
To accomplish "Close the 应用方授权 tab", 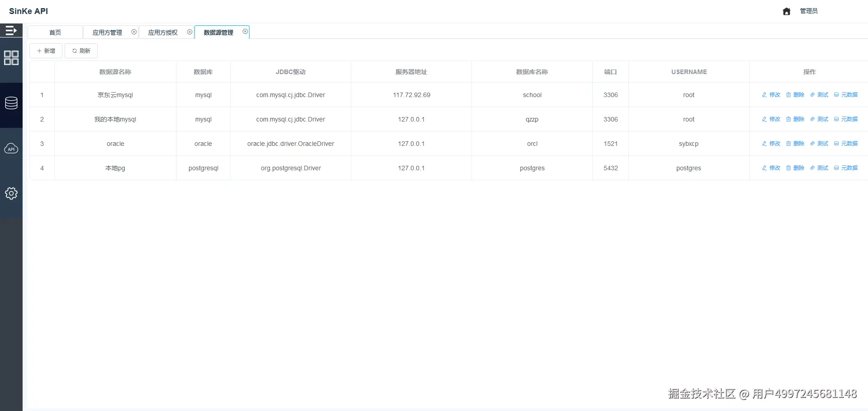I will coord(189,32).
